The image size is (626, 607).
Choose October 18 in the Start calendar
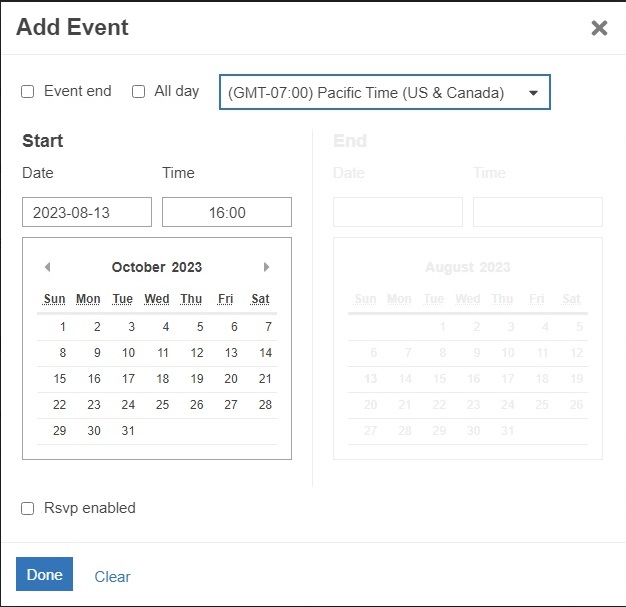(x=162, y=378)
